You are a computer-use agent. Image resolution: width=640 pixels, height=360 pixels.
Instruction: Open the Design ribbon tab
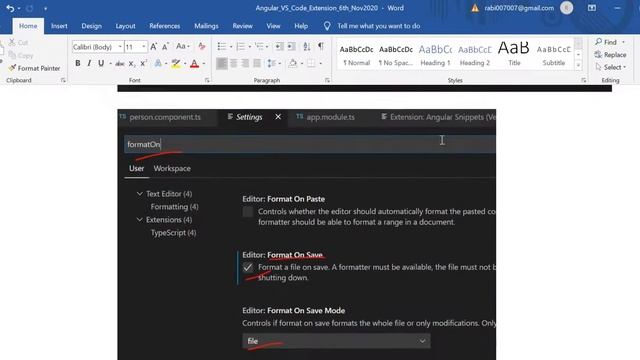coord(91,26)
